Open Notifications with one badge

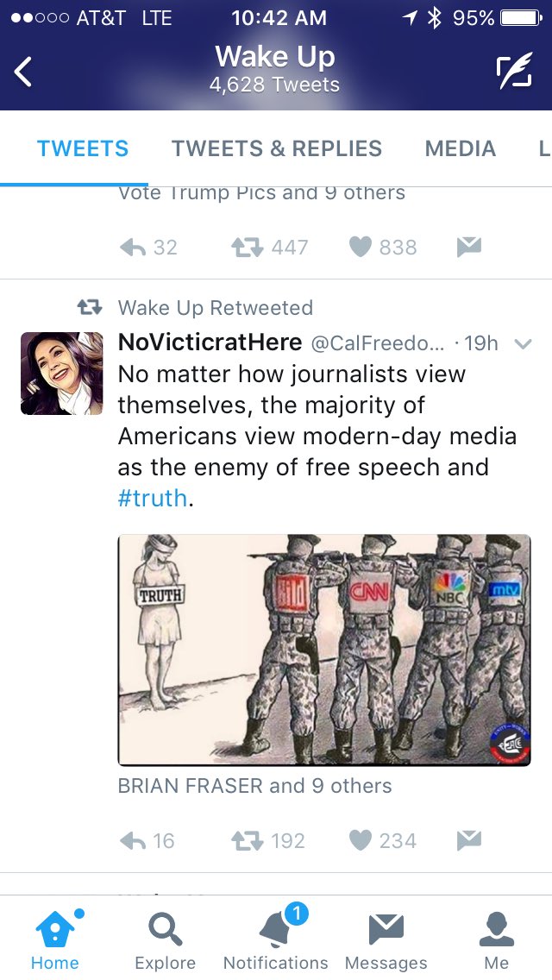pos(276,939)
